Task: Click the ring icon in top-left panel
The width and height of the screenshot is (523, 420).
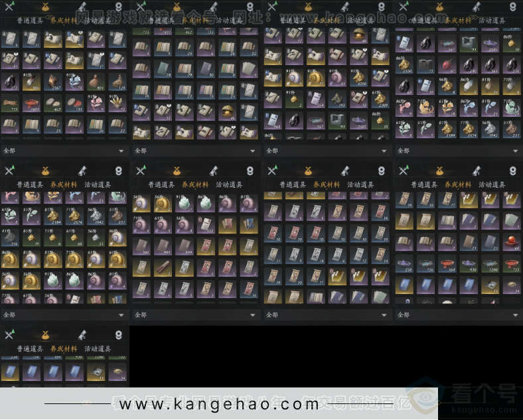Action: pos(119,7)
